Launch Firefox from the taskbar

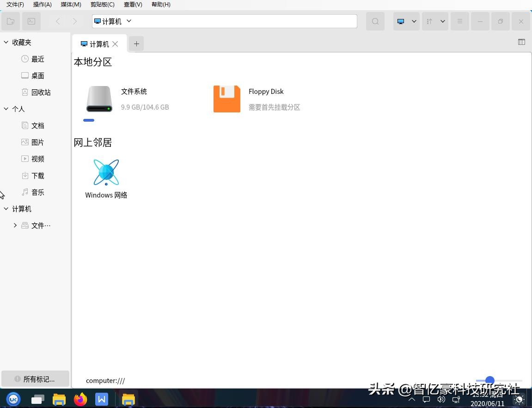tap(80, 399)
